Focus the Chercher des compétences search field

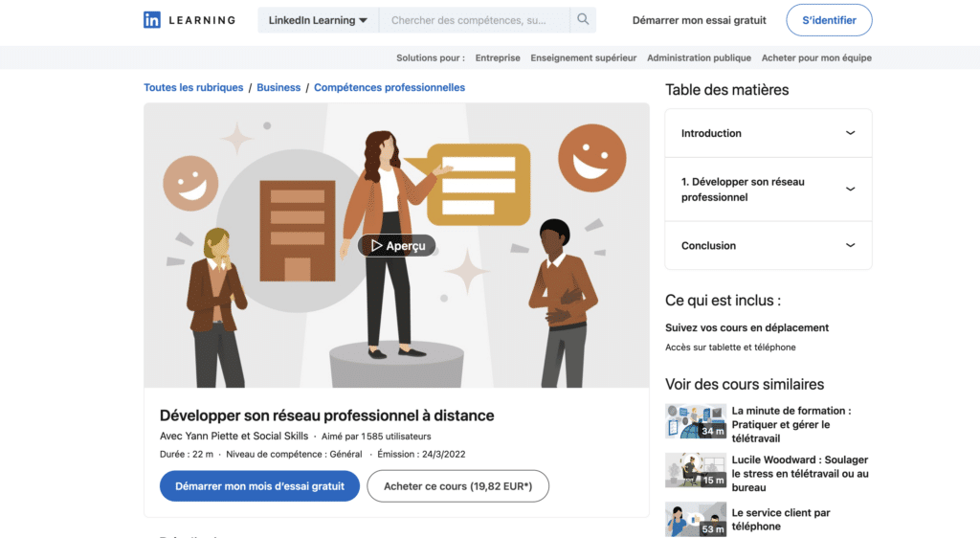click(x=475, y=20)
